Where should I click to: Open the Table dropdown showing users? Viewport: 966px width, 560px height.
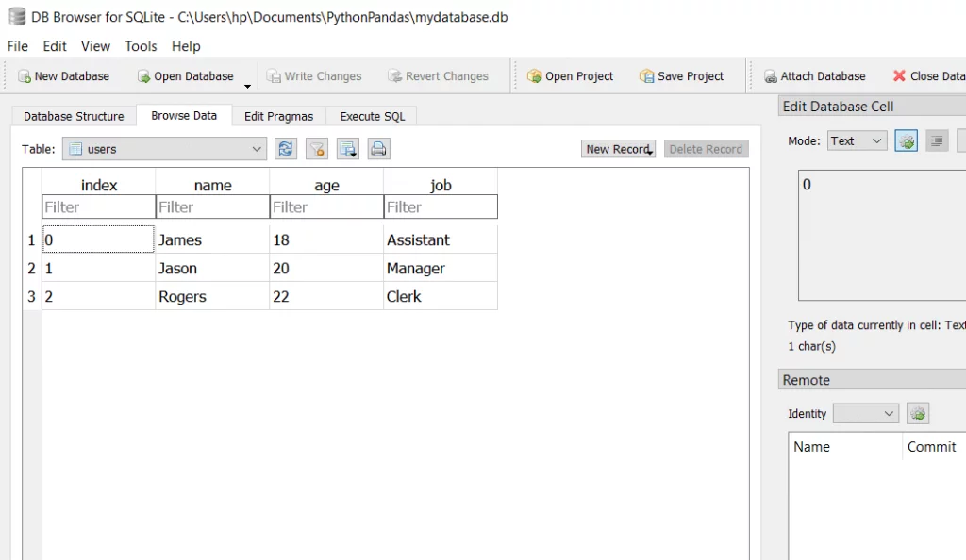164,149
